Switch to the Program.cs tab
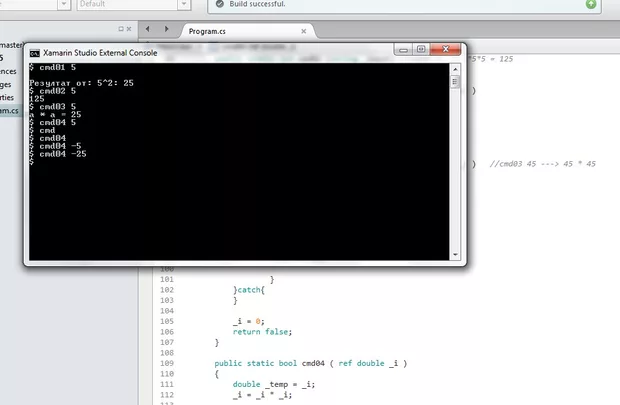This screenshot has width=620, height=405. tap(207, 31)
